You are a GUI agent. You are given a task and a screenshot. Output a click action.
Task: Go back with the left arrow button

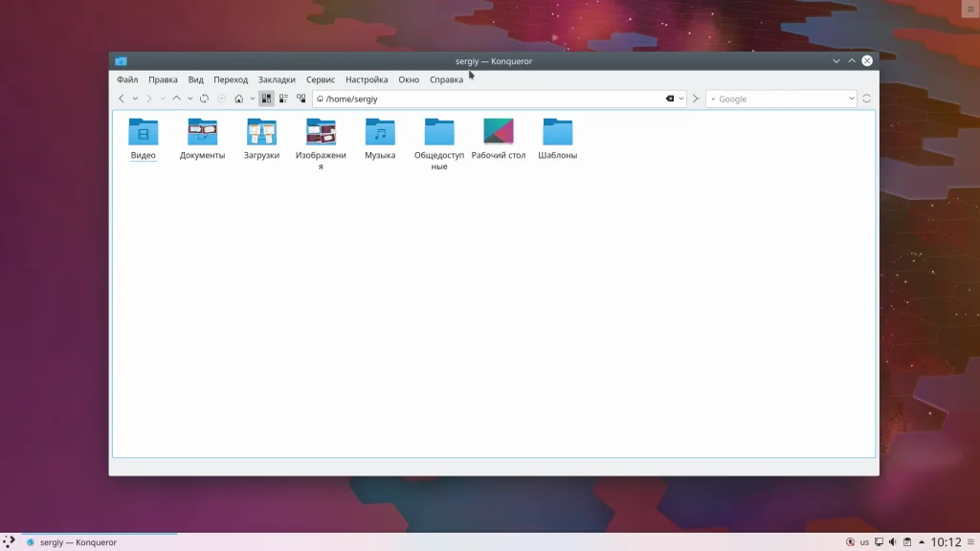coord(122,99)
